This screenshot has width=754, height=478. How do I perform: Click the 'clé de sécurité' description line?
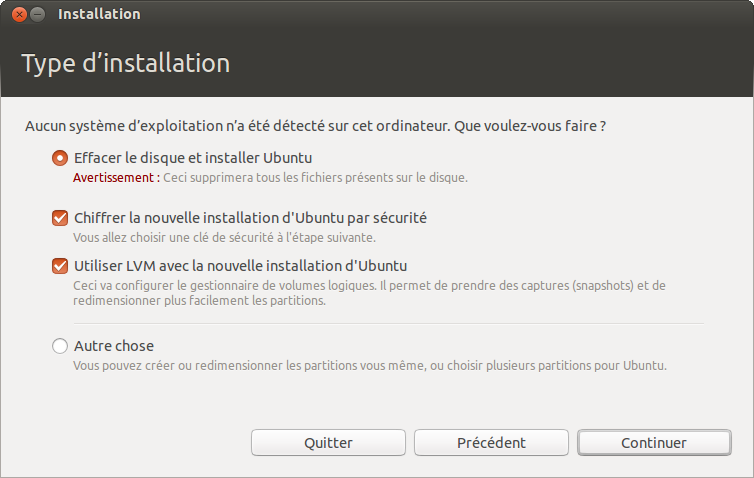click(x=224, y=238)
